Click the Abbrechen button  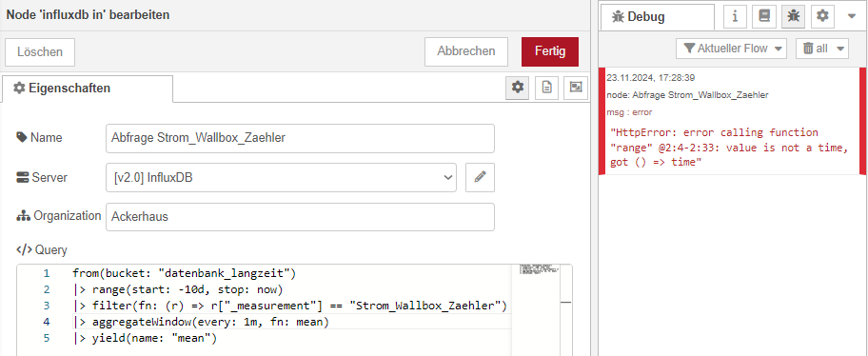point(466,52)
